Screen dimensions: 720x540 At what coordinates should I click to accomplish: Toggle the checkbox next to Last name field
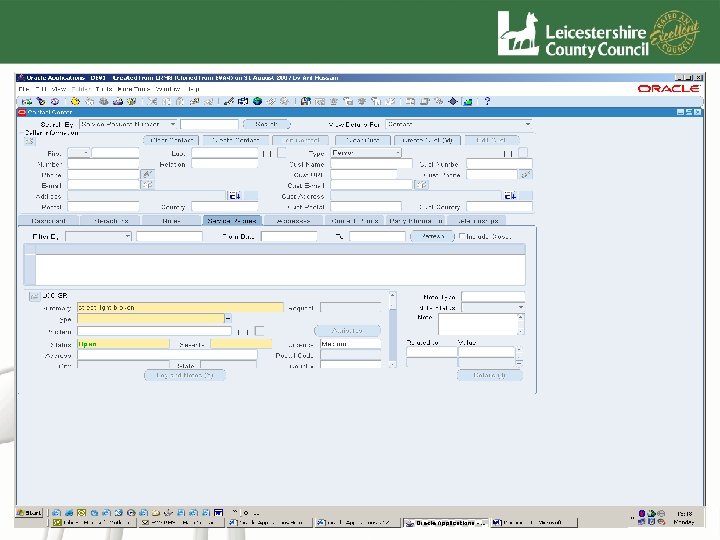(x=282, y=153)
